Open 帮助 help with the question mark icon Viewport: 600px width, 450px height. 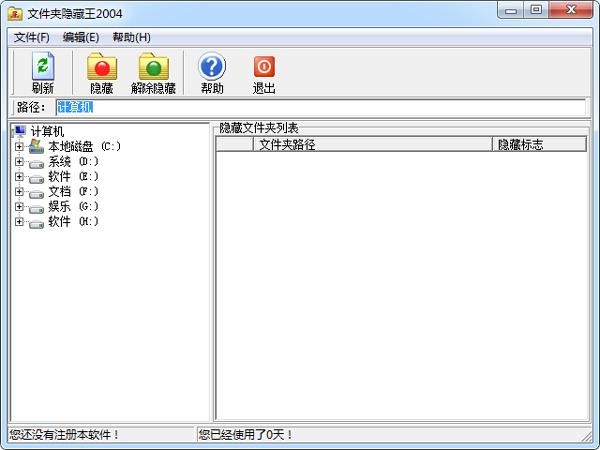212,66
